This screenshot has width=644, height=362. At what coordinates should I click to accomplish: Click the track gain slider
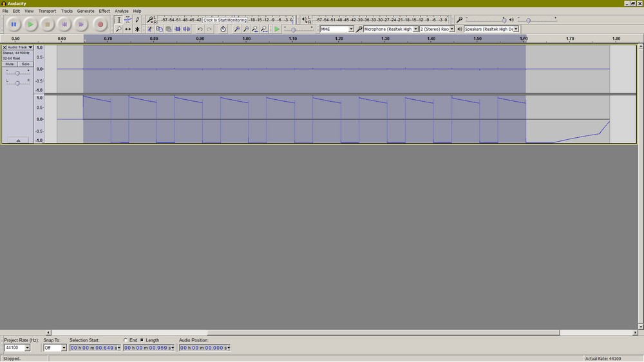coord(17,73)
